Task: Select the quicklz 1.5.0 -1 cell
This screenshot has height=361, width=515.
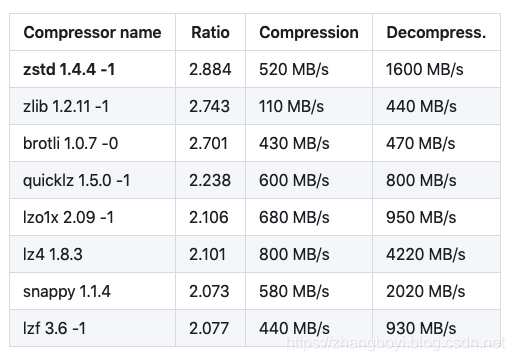Action: click(x=92, y=180)
